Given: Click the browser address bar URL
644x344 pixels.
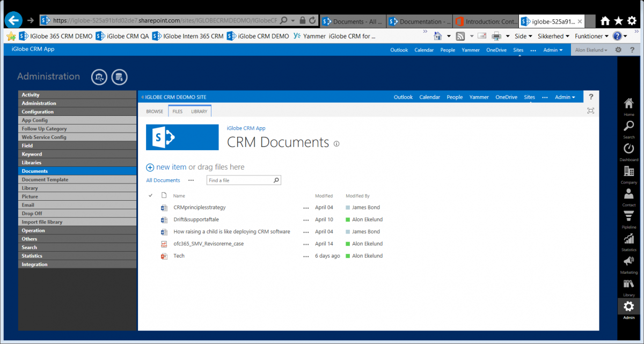Looking at the screenshot, I should tap(165, 21).
